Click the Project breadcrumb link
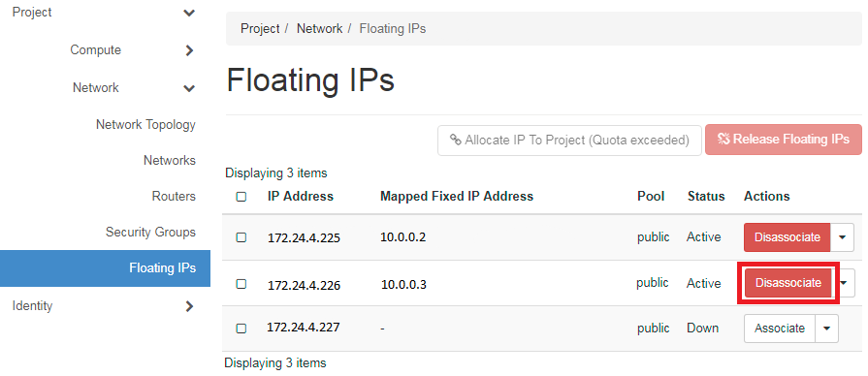 [260, 29]
